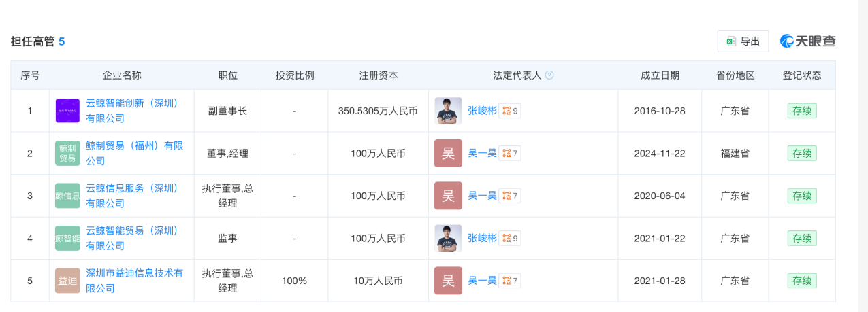The width and height of the screenshot is (868, 312).
Task: Click the 张峻彬 name link in row 1
Action: click(481, 111)
